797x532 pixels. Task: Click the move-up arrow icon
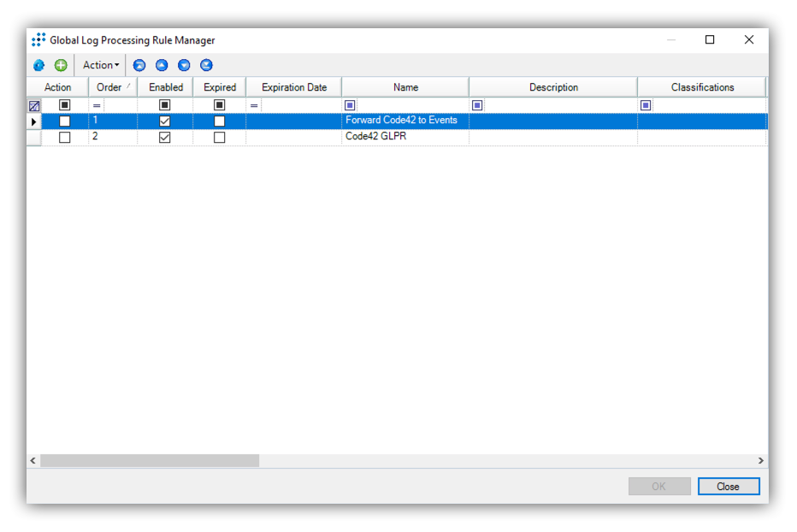pos(161,65)
